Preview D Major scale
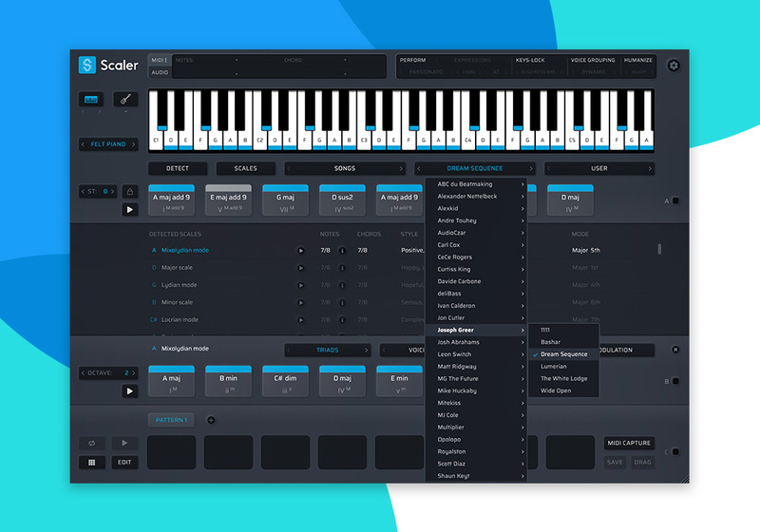 [x=300, y=268]
